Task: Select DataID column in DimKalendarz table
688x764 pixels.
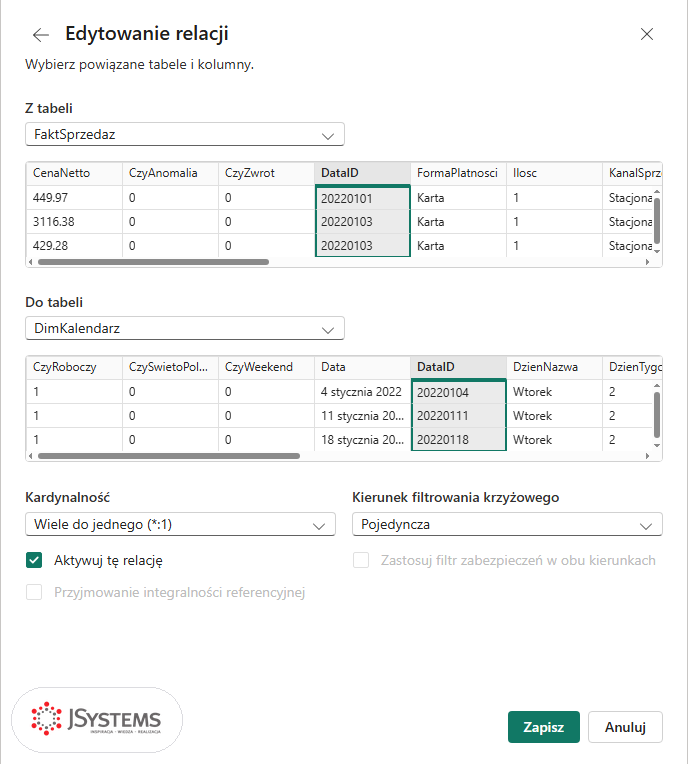Action: 458,367
